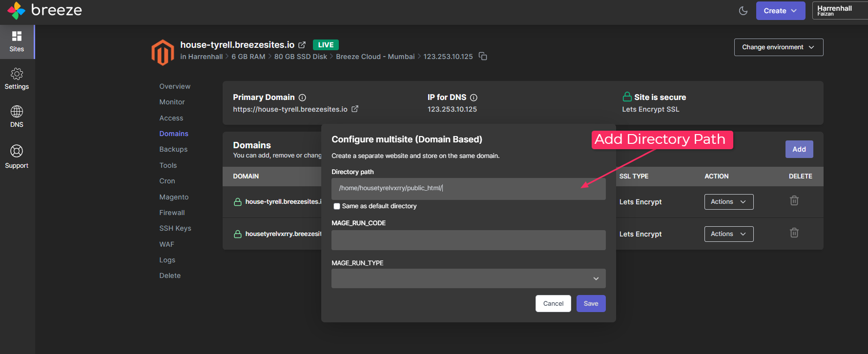
Task: Go to the SSH Keys menu item
Action: click(x=175, y=228)
